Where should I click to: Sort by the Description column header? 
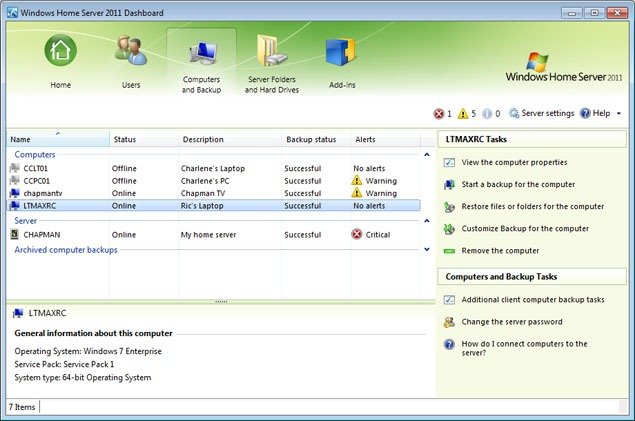tap(230, 139)
